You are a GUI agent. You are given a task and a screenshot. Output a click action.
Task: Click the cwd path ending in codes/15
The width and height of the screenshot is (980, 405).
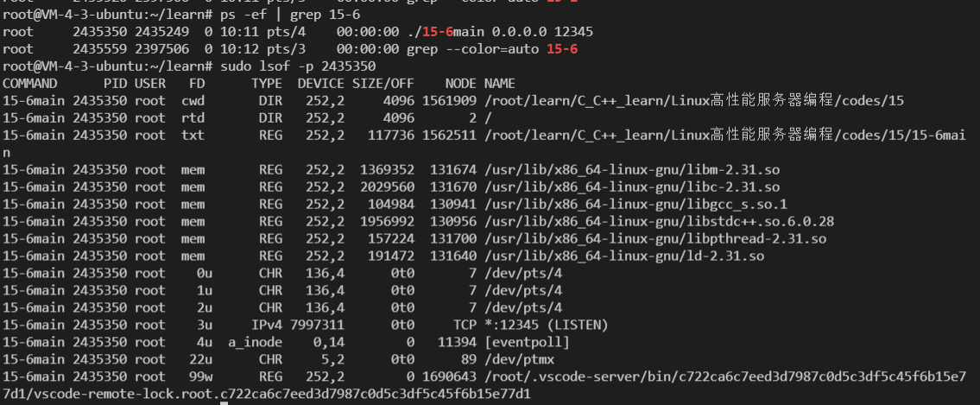coord(693,101)
